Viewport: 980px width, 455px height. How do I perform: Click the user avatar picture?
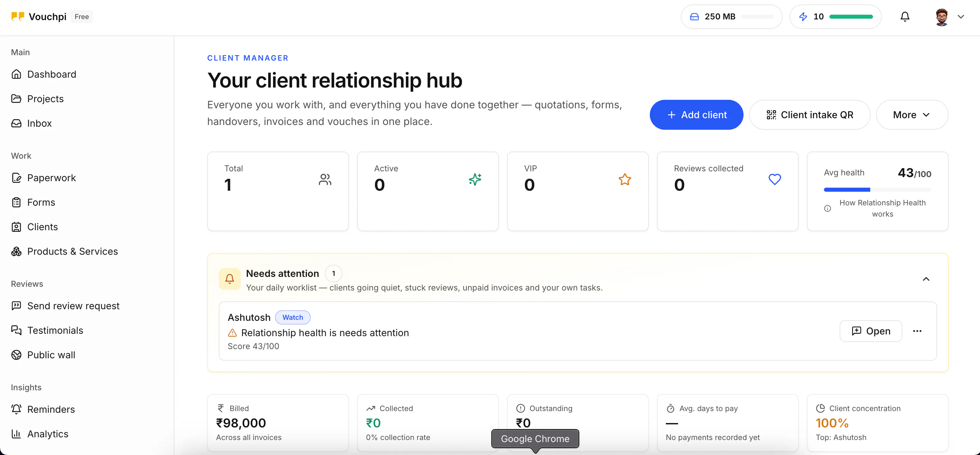[x=941, y=17]
